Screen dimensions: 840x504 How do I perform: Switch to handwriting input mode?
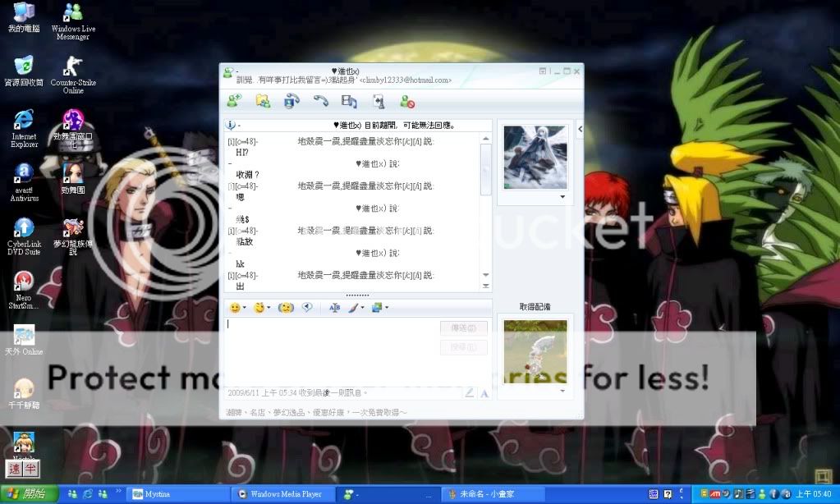(x=469, y=393)
